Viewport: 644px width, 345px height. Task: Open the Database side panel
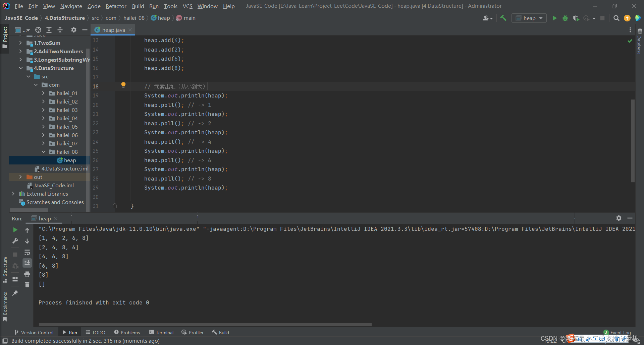coord(639,42)
